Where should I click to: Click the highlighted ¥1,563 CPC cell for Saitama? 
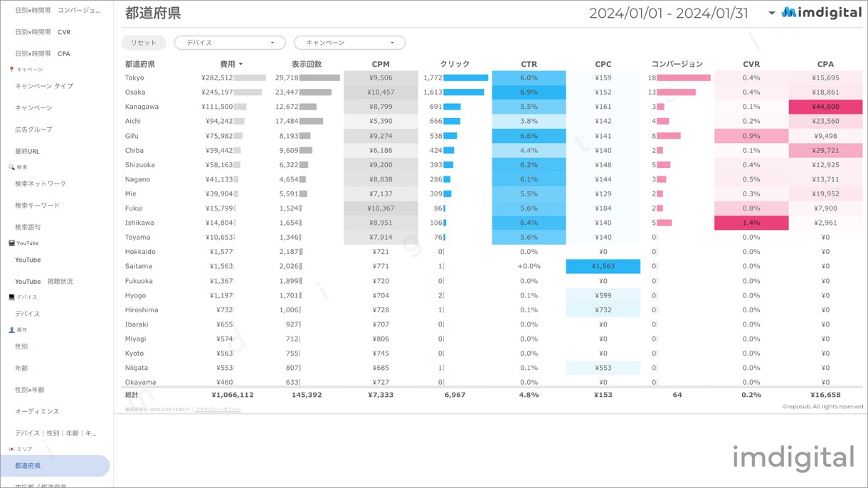click(x=603, y=266)
